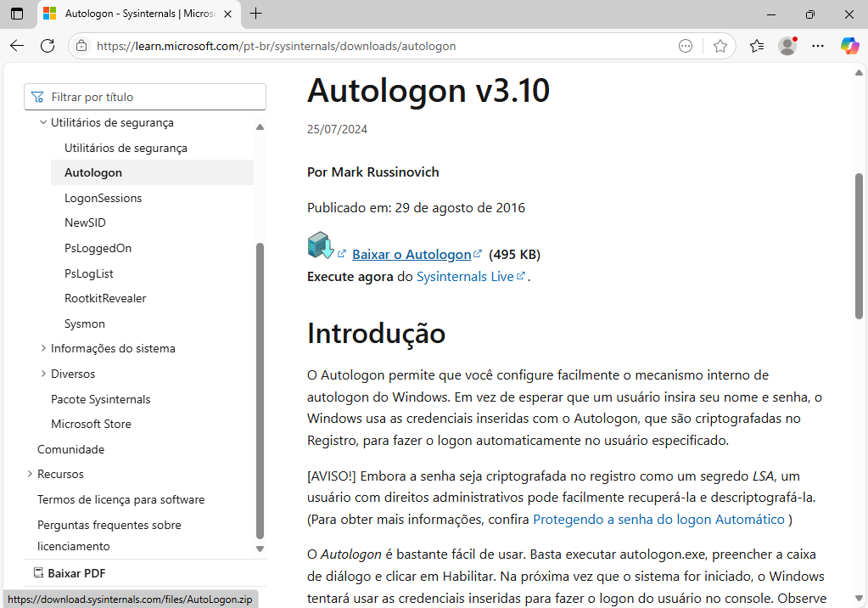Screen dimensions: 868x608
Task: Click the page scroll down arrow
Action: 860,598
